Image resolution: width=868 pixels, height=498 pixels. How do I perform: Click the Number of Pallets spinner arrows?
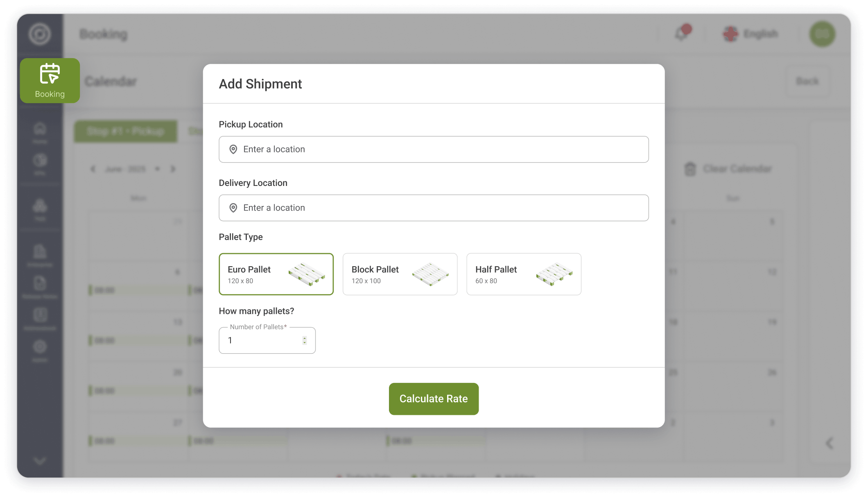(305, 340)
